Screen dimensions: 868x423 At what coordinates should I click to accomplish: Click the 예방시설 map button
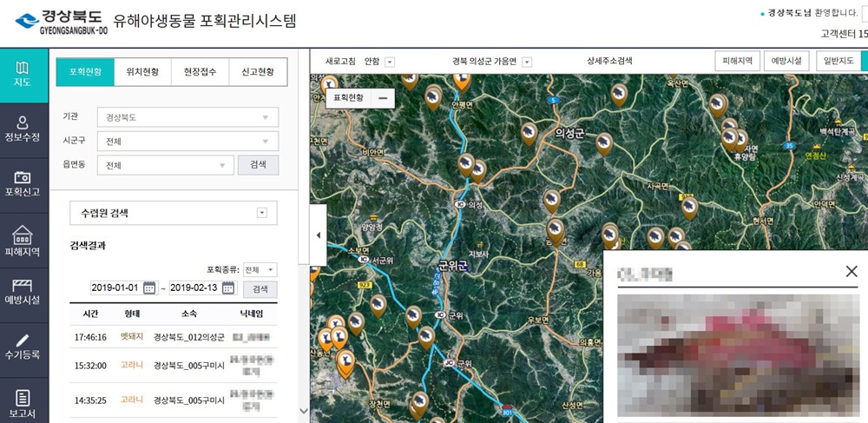coord(786,61)
